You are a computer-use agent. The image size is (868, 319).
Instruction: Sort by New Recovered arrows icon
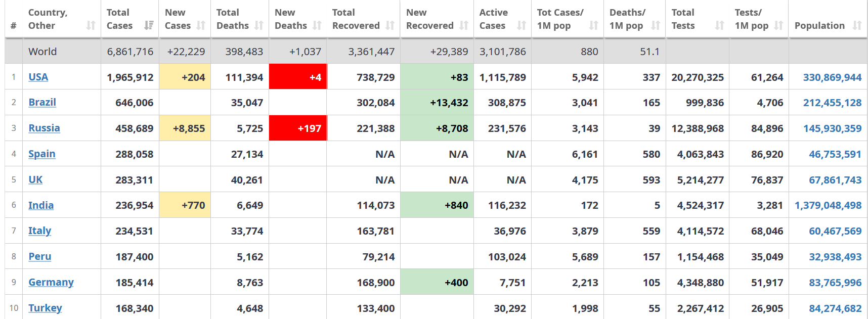(x=464, y=25)
